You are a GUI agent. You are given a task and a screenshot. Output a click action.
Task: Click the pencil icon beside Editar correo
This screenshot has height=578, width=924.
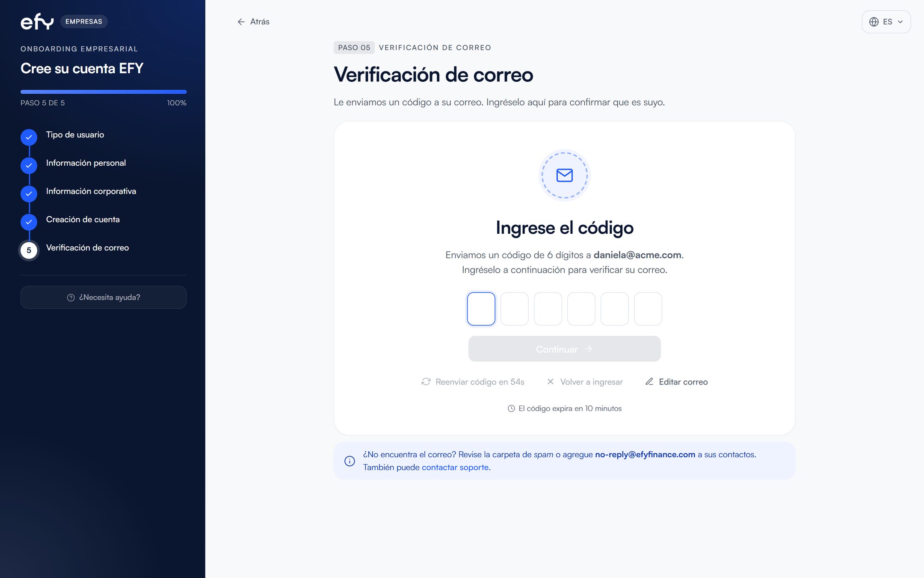point(649,381)
